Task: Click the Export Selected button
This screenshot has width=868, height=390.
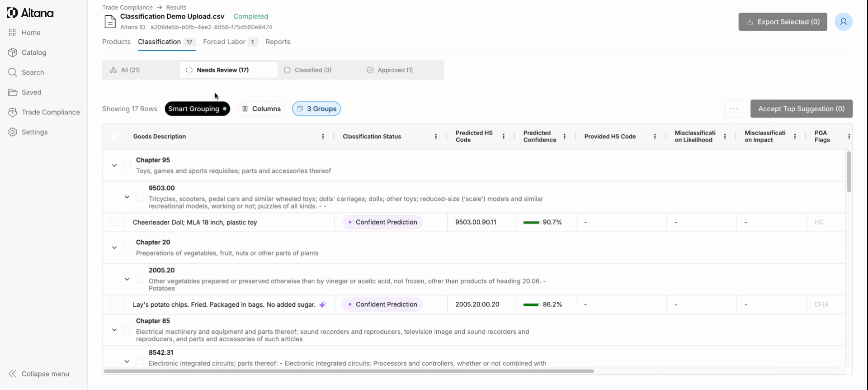Action: 783,22
